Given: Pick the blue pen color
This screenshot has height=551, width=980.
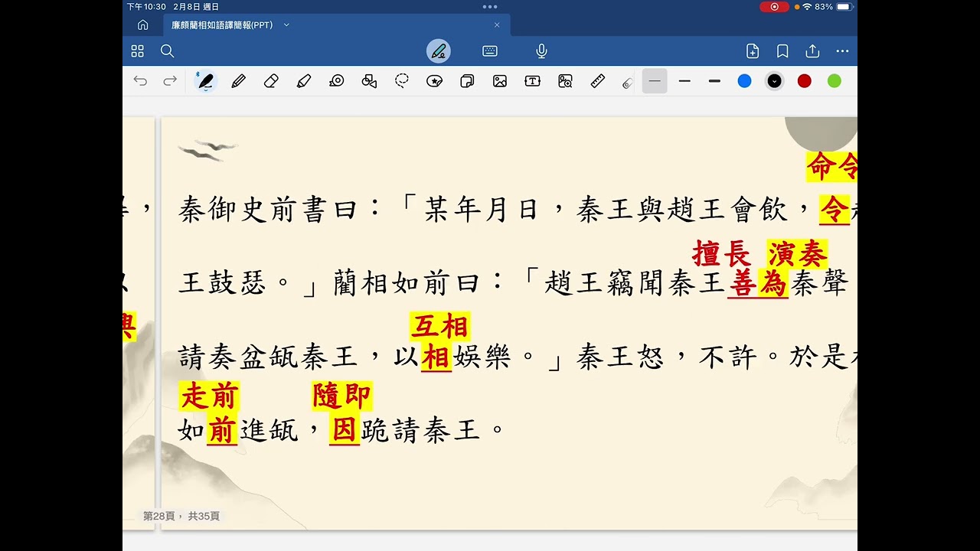Looking at the screenshot, I should tap(744, 80).
